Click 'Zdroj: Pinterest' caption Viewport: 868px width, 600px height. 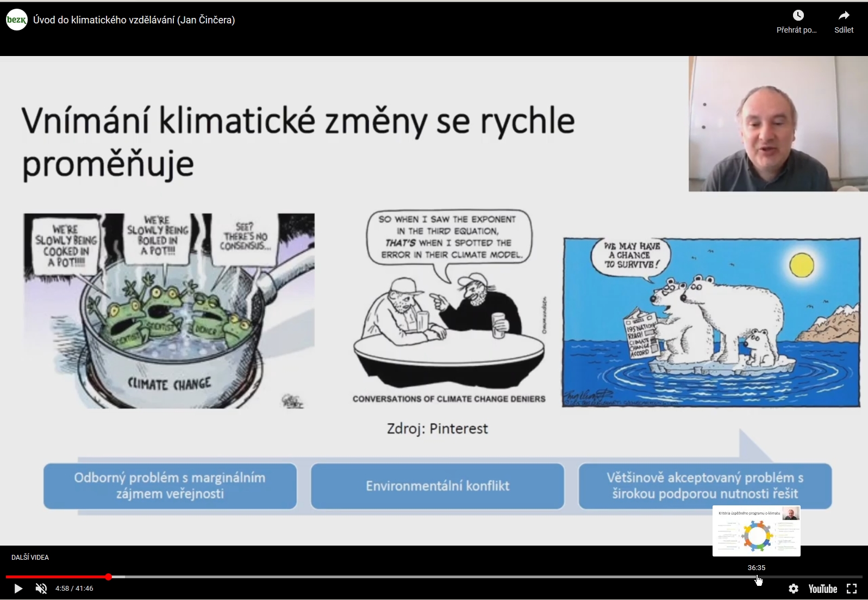438,429
